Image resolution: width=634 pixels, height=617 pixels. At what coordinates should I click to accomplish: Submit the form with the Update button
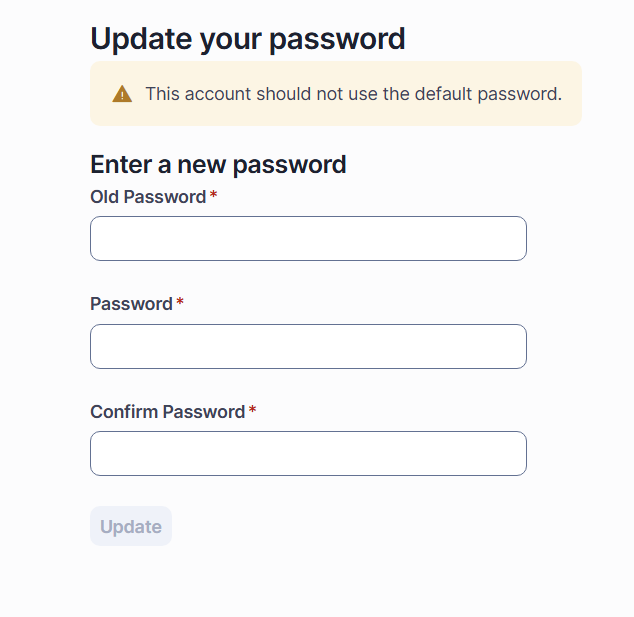click(x=131, y=527)
